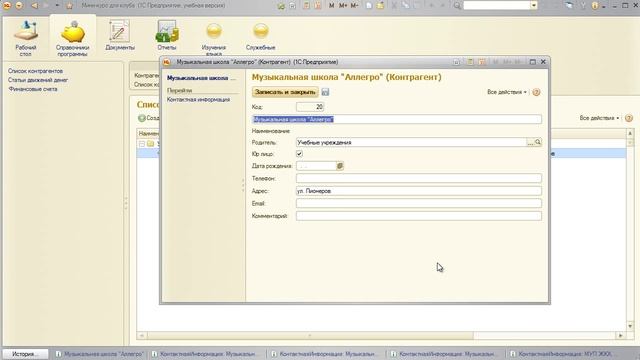Open Список контрагентов link
Viewport: 640px width, 360px height.
click(x=35, y=71)
